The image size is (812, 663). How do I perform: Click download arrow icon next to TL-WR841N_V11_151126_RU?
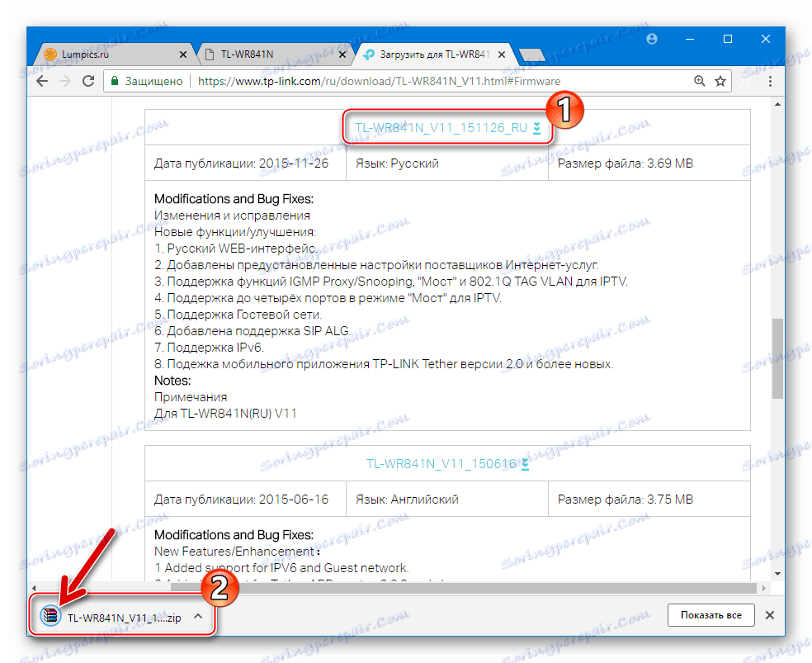(x=537, y=128)
